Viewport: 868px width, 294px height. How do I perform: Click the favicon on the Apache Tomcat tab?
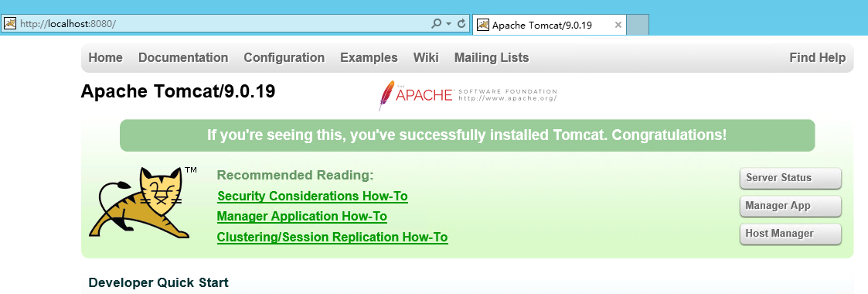click(483, 25)
